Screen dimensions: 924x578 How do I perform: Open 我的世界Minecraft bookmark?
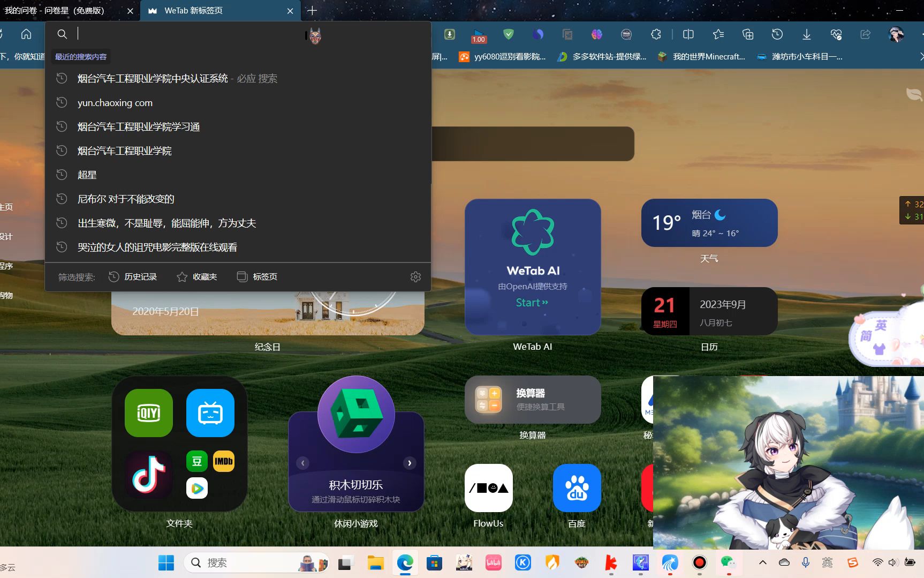click(x=701, y=57)
